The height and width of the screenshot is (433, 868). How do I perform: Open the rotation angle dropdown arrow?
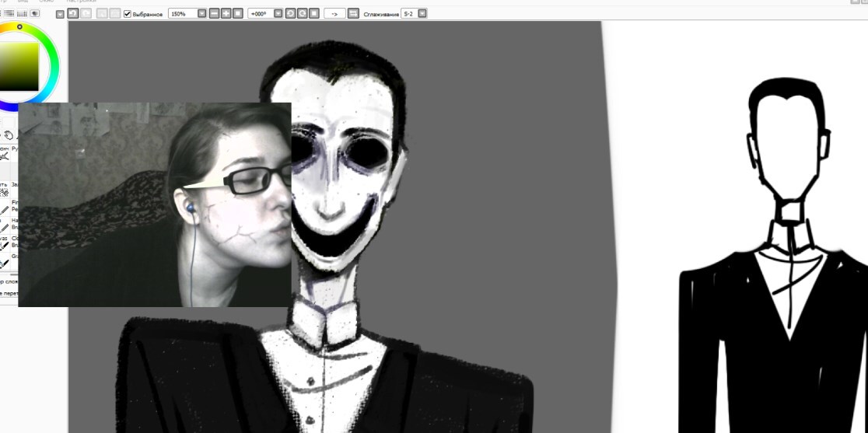[278, 14]
